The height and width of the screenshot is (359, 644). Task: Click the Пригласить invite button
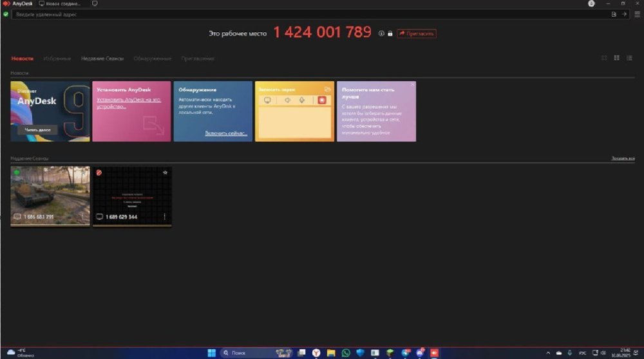pos(417,33)
